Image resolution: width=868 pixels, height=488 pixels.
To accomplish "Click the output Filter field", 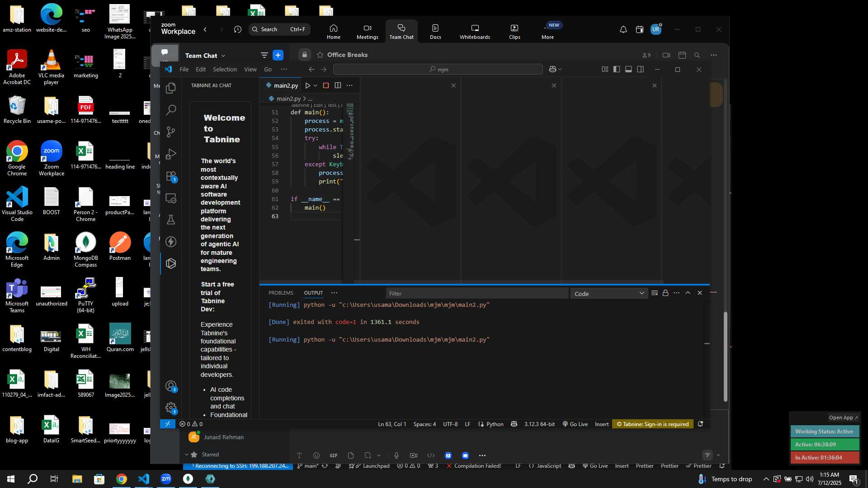I will click(x=477, y=293).
